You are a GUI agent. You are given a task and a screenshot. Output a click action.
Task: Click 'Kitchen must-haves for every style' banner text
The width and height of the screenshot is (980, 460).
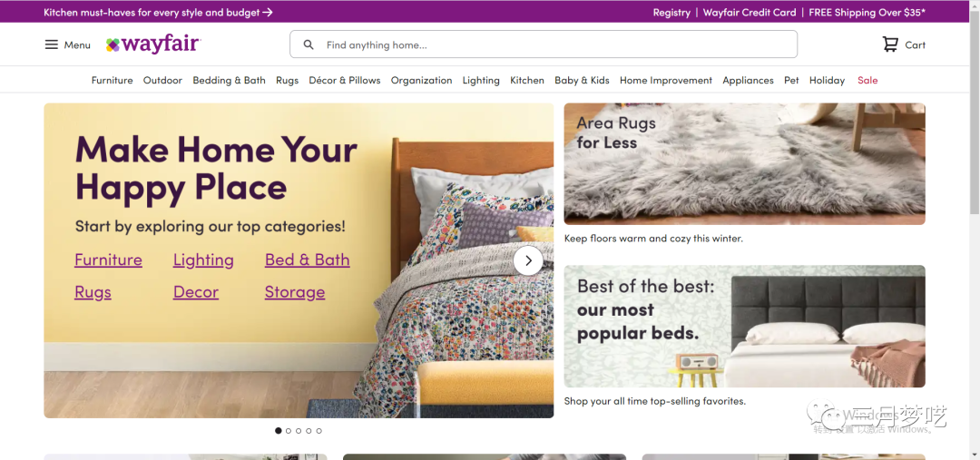coord(152,13)
